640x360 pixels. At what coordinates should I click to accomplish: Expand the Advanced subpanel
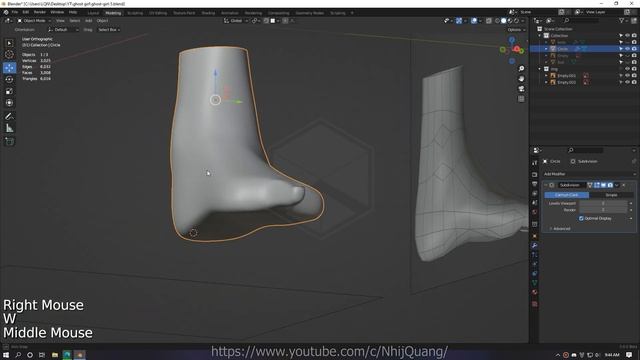[562, 229]
